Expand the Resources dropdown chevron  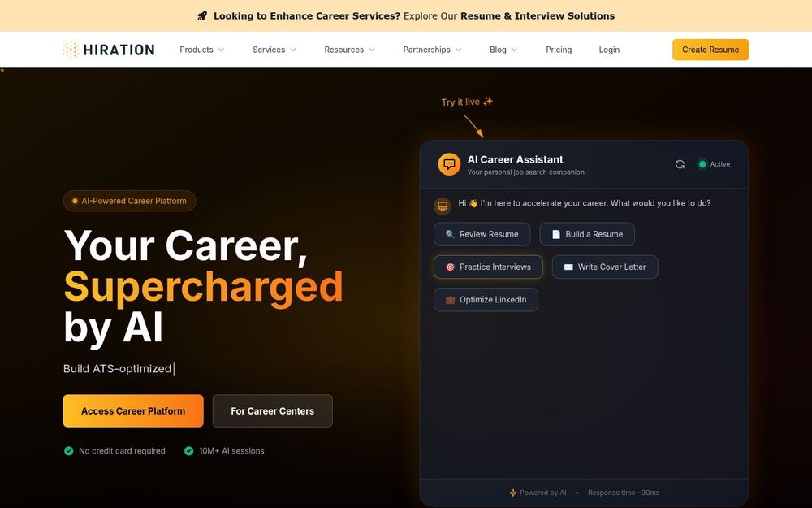372,50
